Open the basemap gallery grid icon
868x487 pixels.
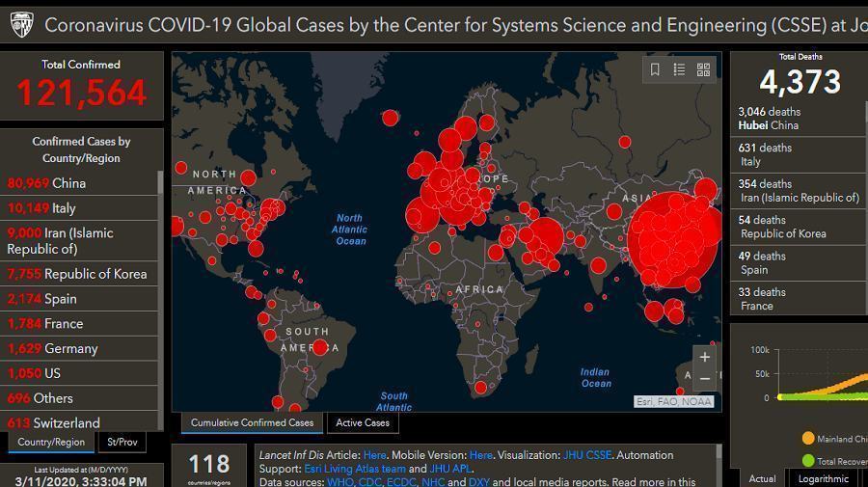(x=703, y=69)
